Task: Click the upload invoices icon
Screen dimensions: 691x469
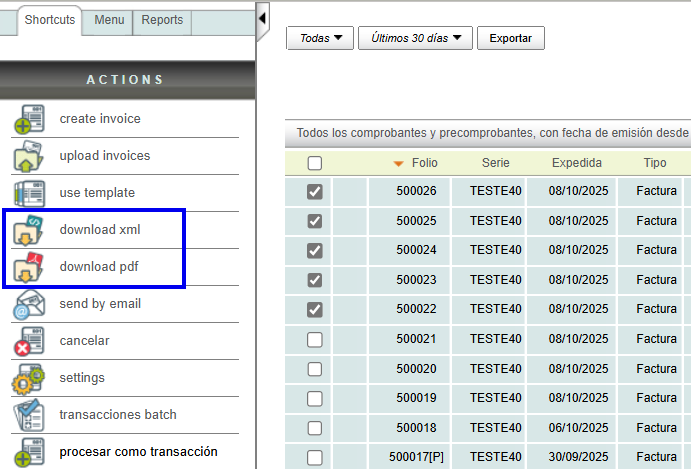Action: [28, 157]
